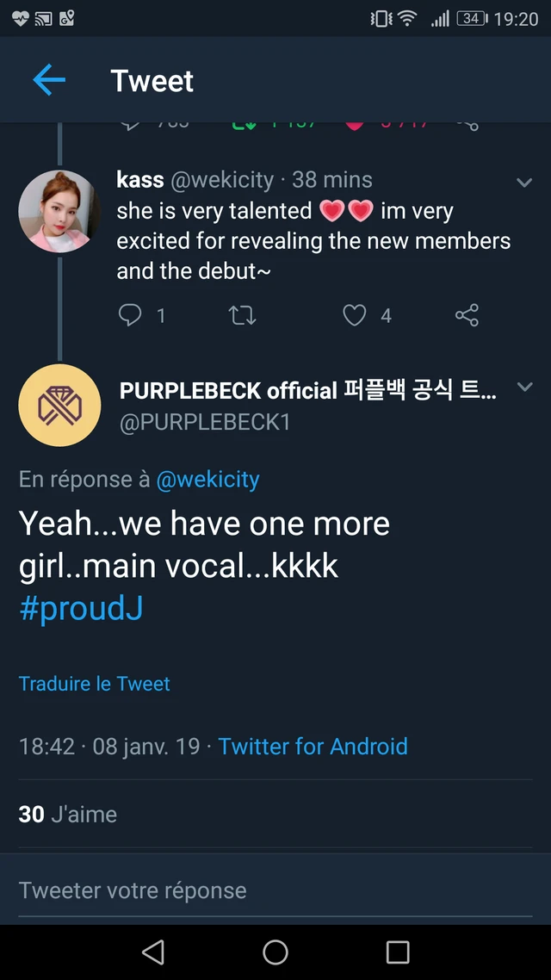Retweet kass's tweet

tap(243, 315)
